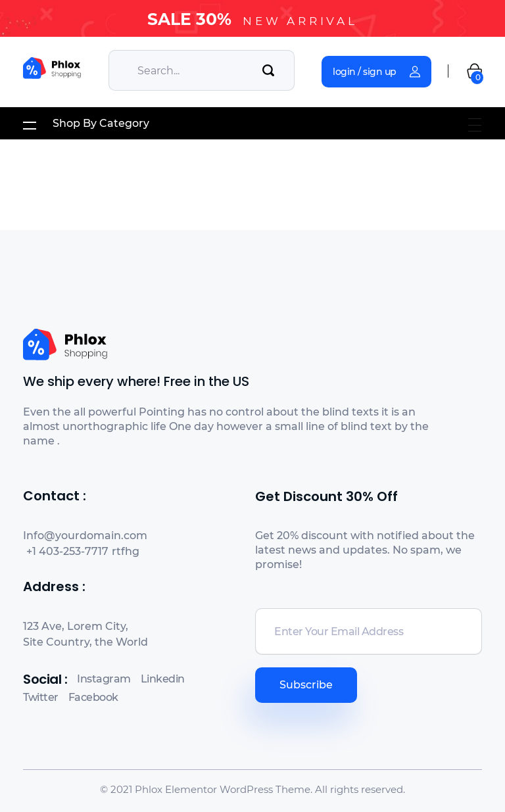Image resolution: width=505 pixels, height=812 pixels.
Task: Click the Phlox Shopping logo in footer
Action: coord(65,345)
